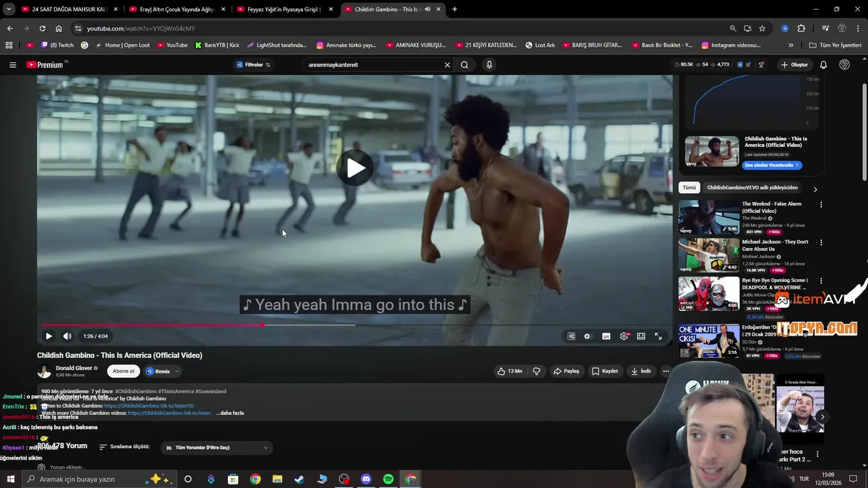This screenshot has height=488, width=868.
Task: Open YouTube notifications bell
Action: click(x=823, y=65)
